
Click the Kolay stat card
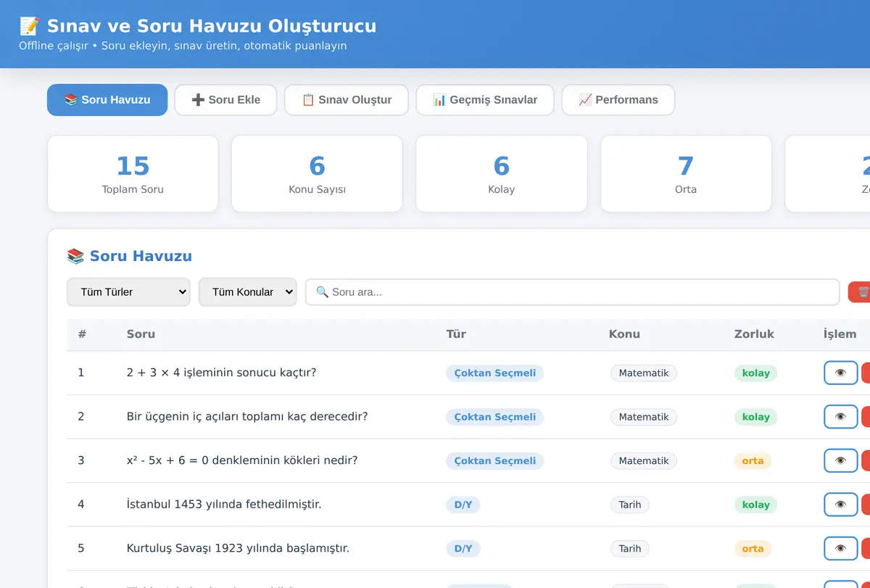click(x=502, y=174)
